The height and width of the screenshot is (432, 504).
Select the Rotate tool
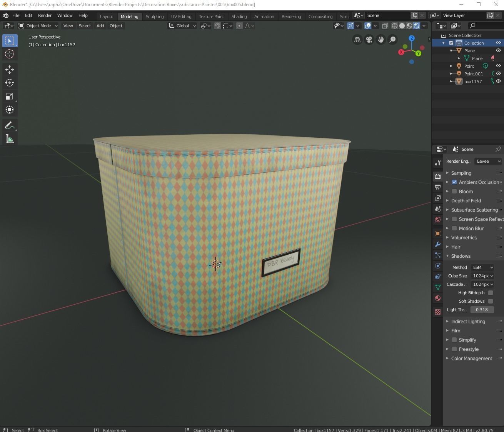pyautogui.click(x=10, y=83)
